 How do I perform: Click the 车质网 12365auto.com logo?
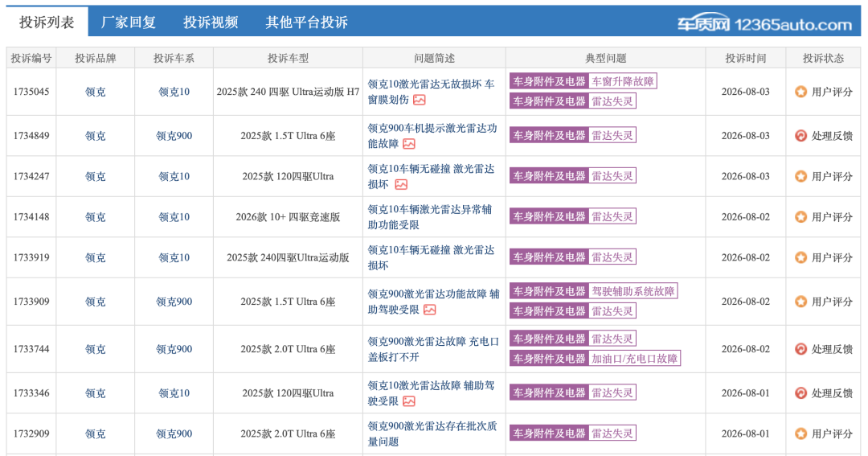pos(764,23)
